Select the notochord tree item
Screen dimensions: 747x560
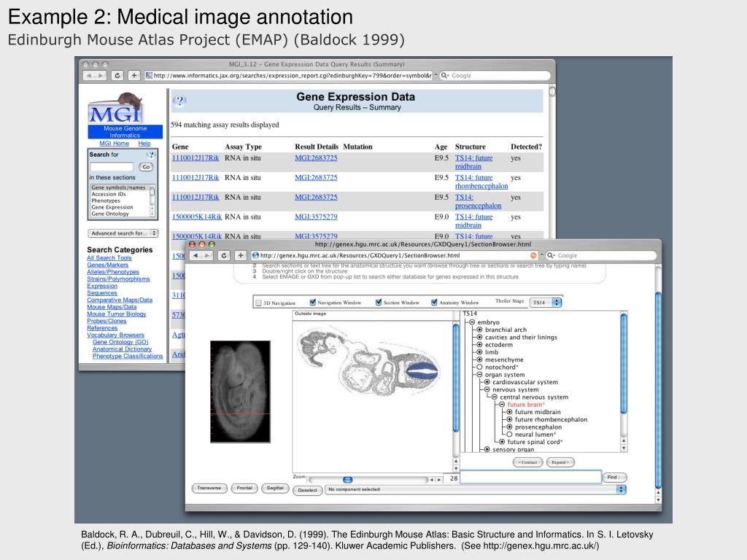pyautogui.click(x=501, y=367)
